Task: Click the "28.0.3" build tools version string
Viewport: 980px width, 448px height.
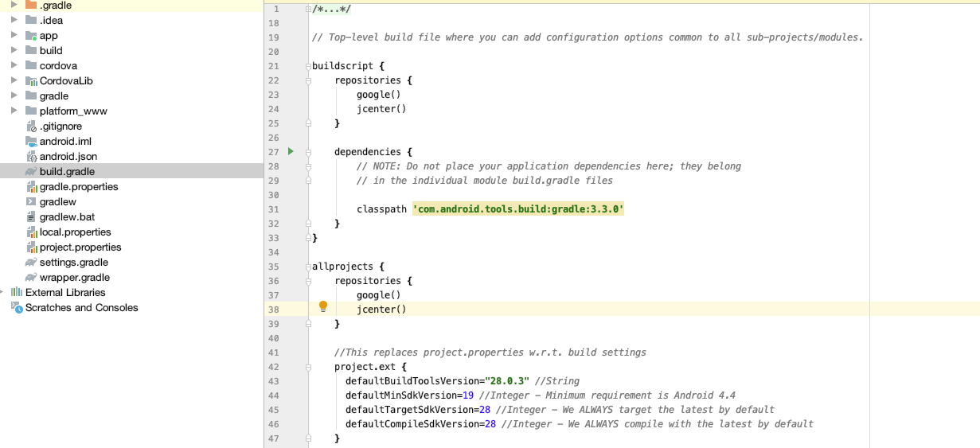Action: (507, 381)
